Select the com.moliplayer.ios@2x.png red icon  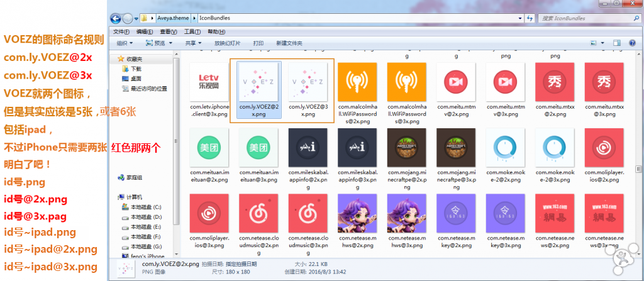coord(604,148)
